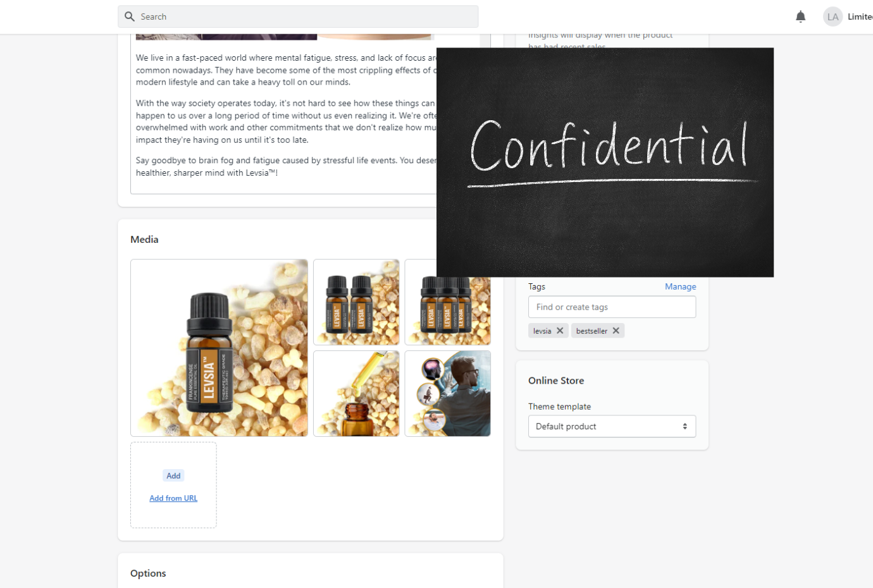This screenshot has width=873, height=588.
Task: Remove the levsia tag
Action: [560, 331]
